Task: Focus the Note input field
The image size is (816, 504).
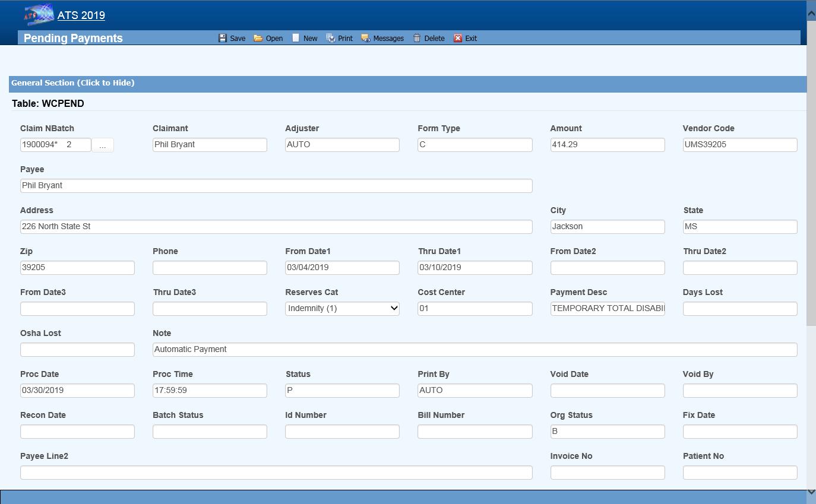Action: pyautogui.click(x=475, y=350)
